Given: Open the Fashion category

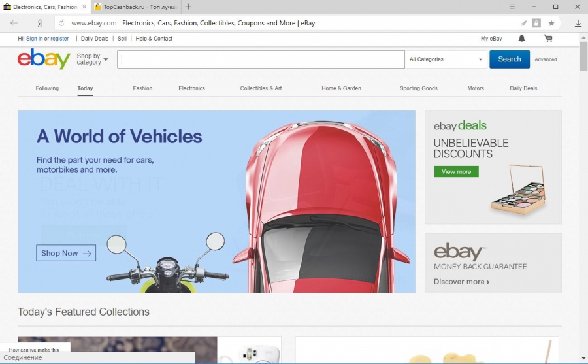Looking at the screenshot, I should 142,88.
